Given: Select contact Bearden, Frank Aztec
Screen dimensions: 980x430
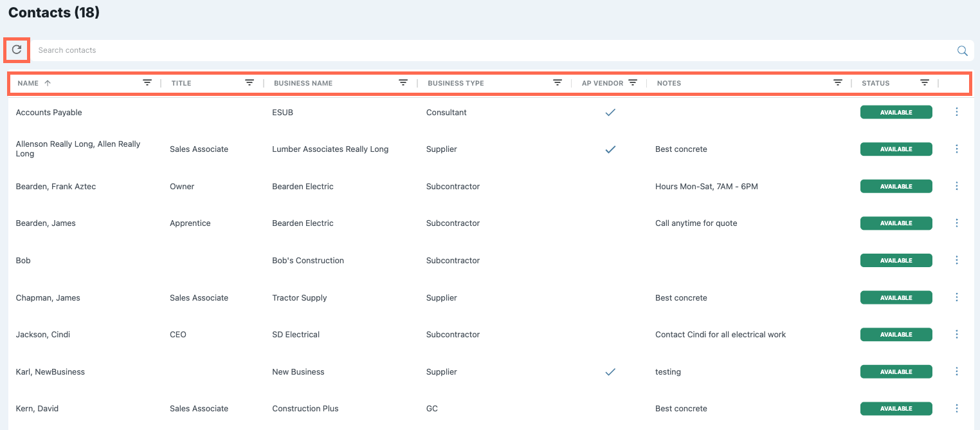Looking at the screenshot, I should [x=56, y=186].
